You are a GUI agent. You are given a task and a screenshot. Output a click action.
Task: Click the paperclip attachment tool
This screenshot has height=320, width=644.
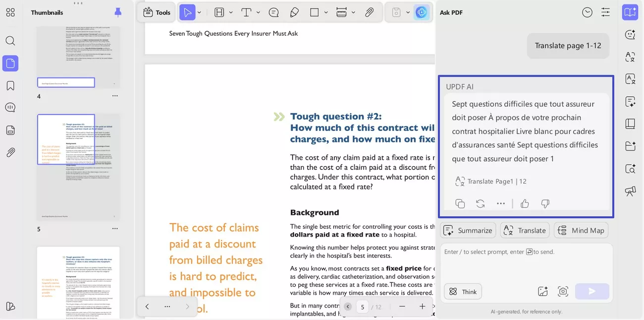coord(370,12)
